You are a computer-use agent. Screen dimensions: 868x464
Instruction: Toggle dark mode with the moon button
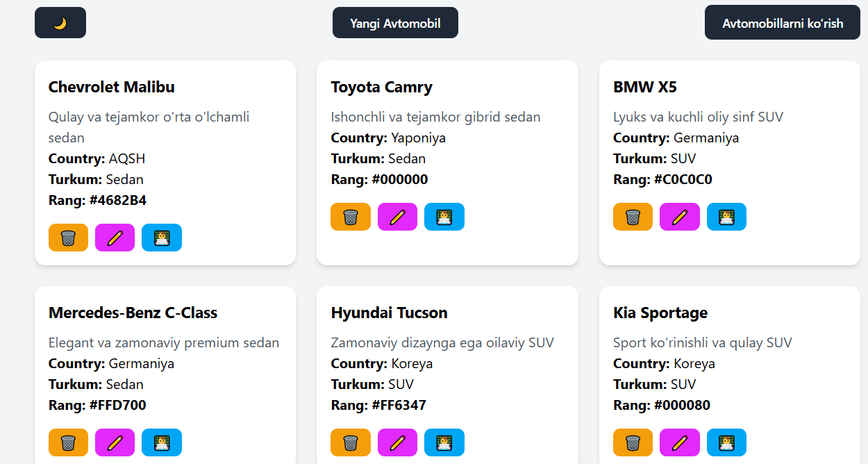coord(60,23)
